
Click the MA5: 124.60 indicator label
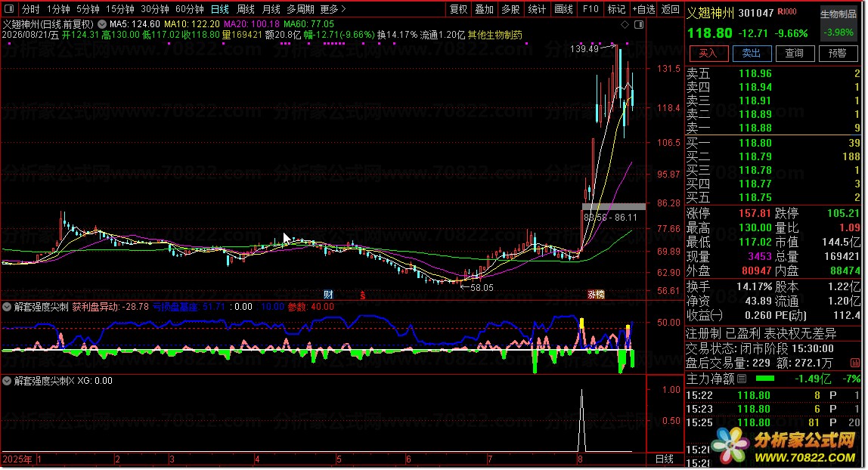point(135,24)
